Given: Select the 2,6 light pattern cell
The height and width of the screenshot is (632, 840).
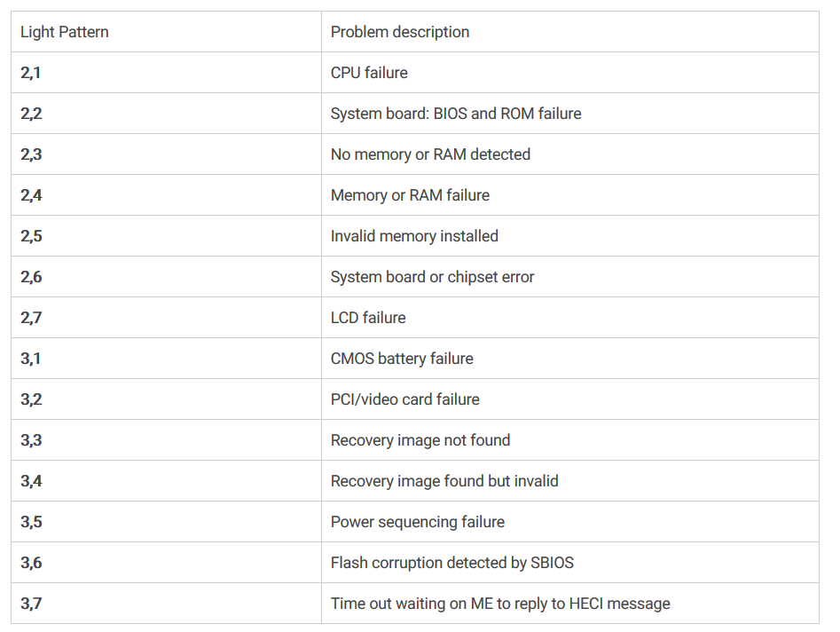Looking at the screenshot, I should pos(31,277).
